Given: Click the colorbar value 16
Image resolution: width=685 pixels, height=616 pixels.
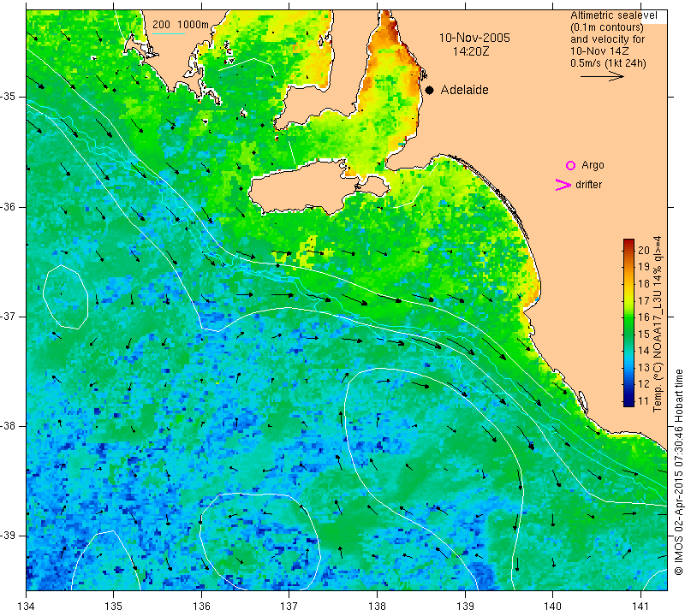Looking at the screenshot, I should click(x=644, y=317).
